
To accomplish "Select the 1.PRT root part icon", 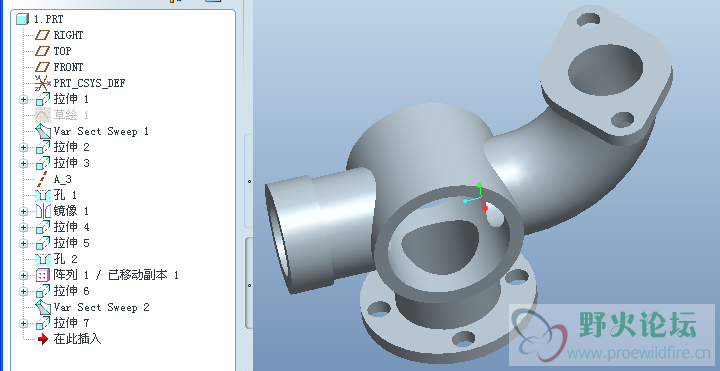I will pyautogui.click(x=22, y=19).
